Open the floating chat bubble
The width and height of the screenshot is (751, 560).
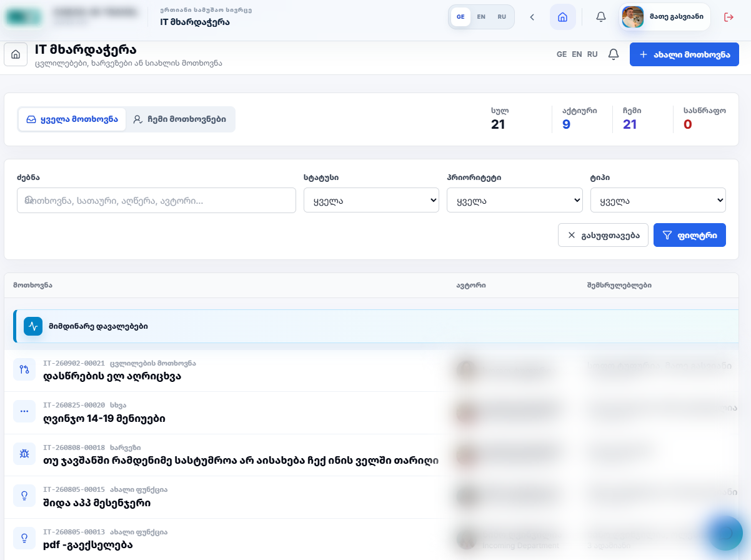tap(726, 533)
